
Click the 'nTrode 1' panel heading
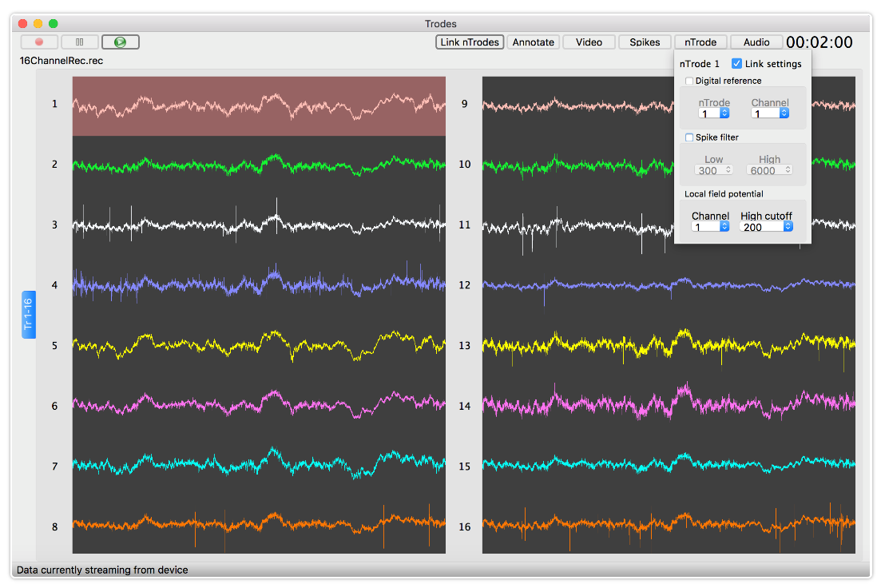coord(699,64)
